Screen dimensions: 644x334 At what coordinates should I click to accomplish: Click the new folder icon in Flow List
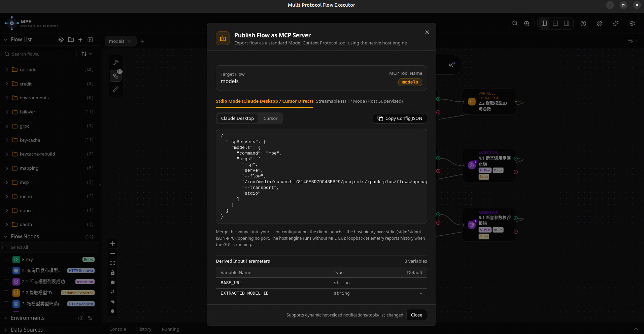click(x=71, y=40)
